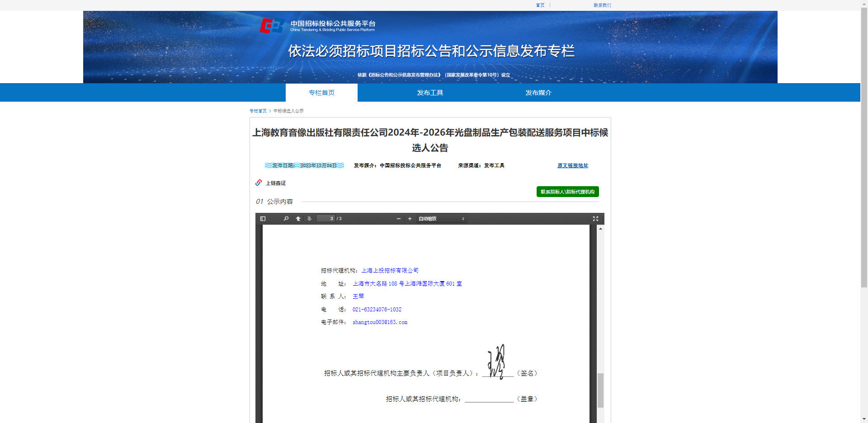This screenshot has width=868, height=423.
Task: Click the agency name 上海上投招标有限公司
Action: pos(390,271)
